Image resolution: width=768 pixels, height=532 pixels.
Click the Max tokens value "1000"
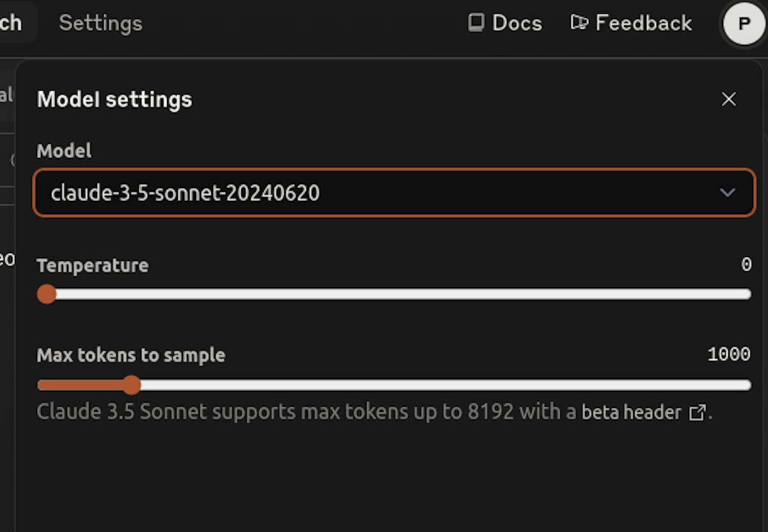click(728, 354)
